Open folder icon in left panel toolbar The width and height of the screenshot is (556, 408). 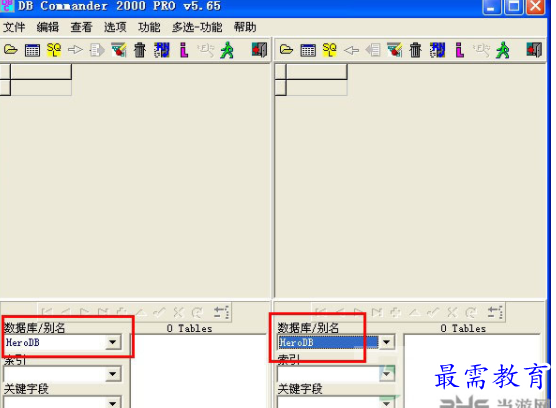pyautogui.click(x=11, y=50)
